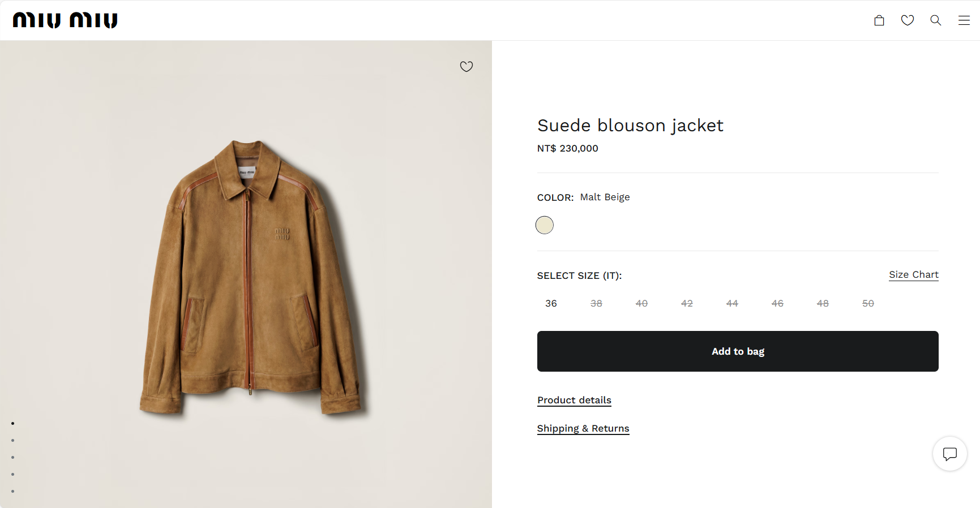This screenshot has height=508, width=980.
Task: Go to Miu Miu home logo
Action: point(65,20)
